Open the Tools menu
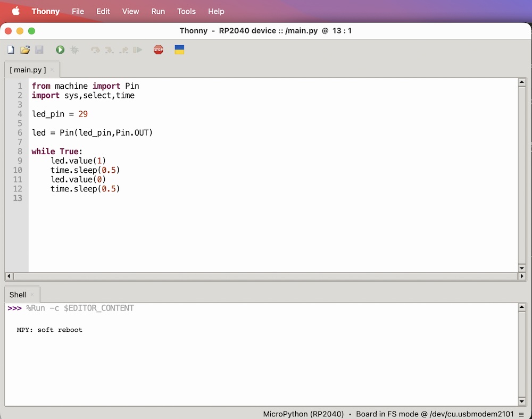The width and height of the screenshot is (532, 419). coord(186,11)
